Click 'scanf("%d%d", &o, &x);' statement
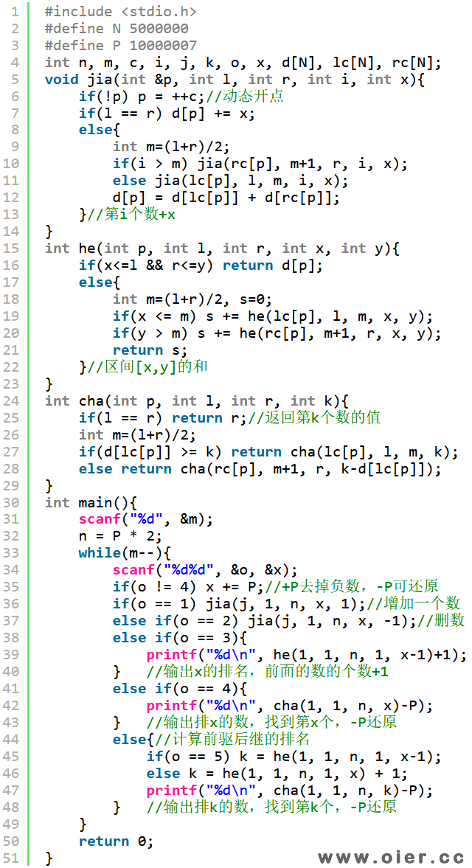 205,571
